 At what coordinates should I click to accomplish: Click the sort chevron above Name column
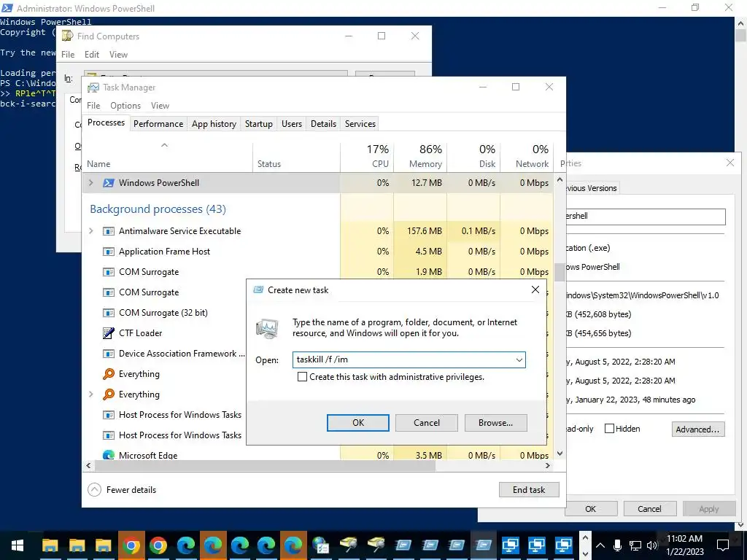pos(164,145)
